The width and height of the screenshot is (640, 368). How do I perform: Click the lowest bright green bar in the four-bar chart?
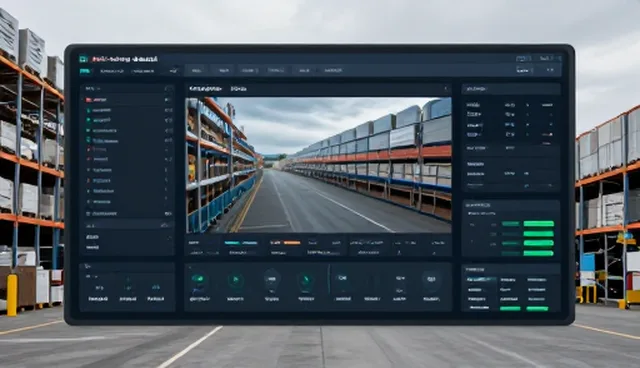pos(539,253)
